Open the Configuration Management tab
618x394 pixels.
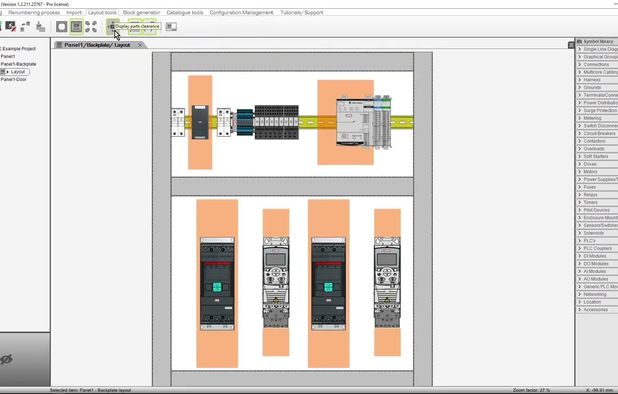click(241, 13)
